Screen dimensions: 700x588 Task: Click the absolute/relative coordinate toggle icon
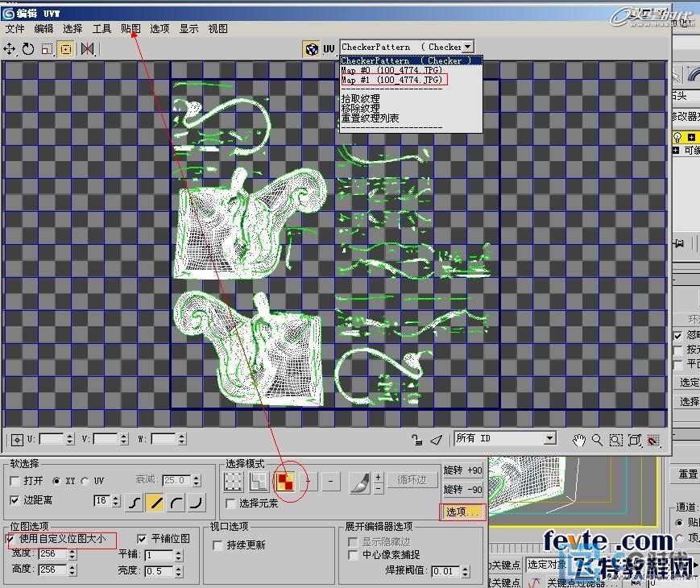coord(17,440)
